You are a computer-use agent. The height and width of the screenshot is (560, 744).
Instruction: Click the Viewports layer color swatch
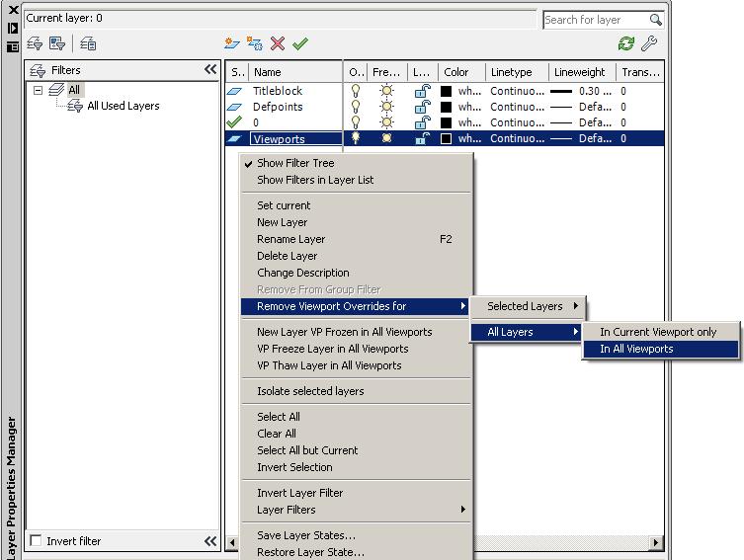pos(446,138)
